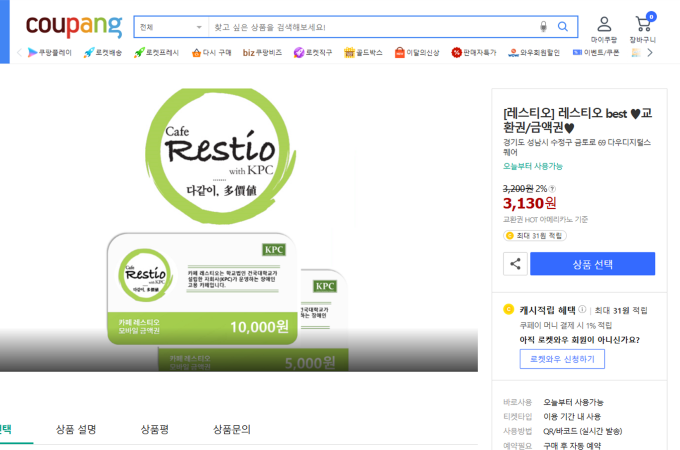Click the search magnifier icon
Screen dimensions: 680x450
pos(563,27)
